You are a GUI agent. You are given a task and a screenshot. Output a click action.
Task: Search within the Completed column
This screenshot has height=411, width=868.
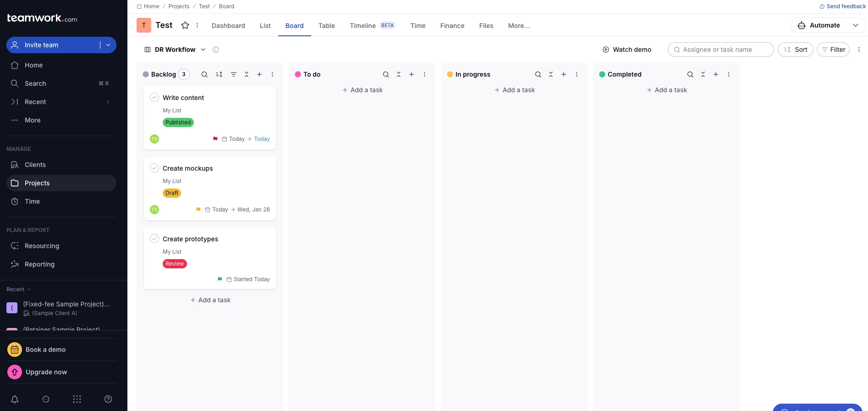click(x=690, y=74)
